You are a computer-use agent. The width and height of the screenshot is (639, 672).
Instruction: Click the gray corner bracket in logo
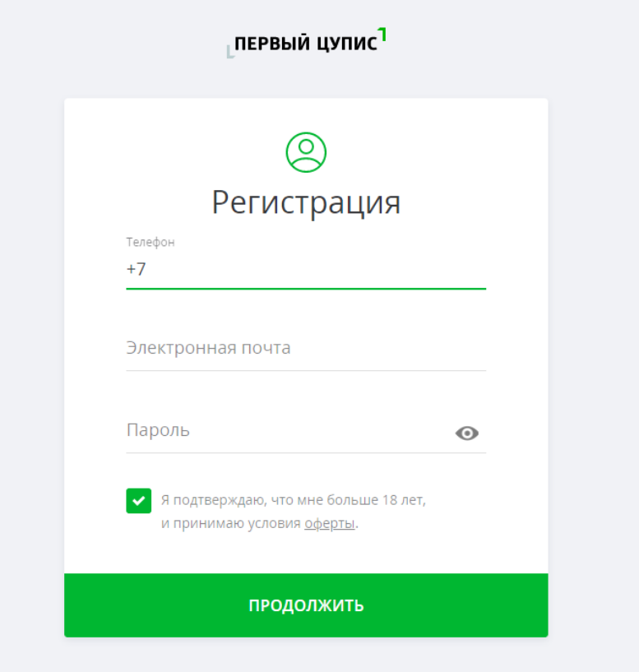[230, 53]
